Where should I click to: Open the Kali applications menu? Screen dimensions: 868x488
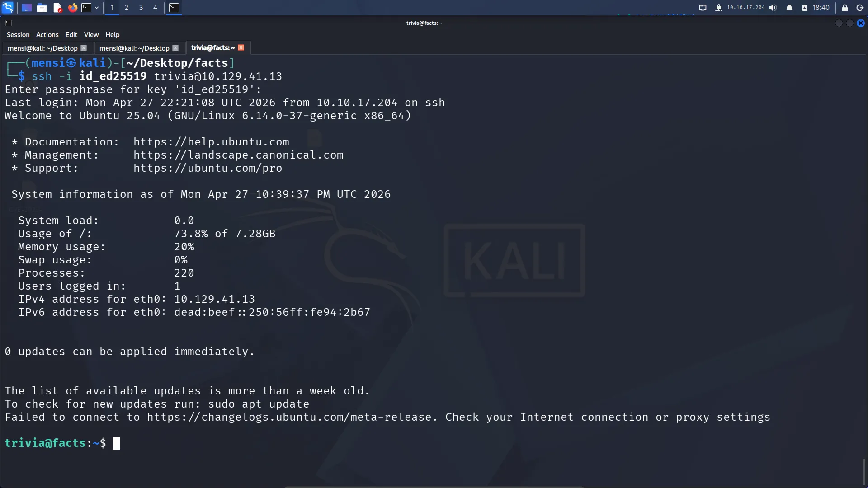pos(8,8)
